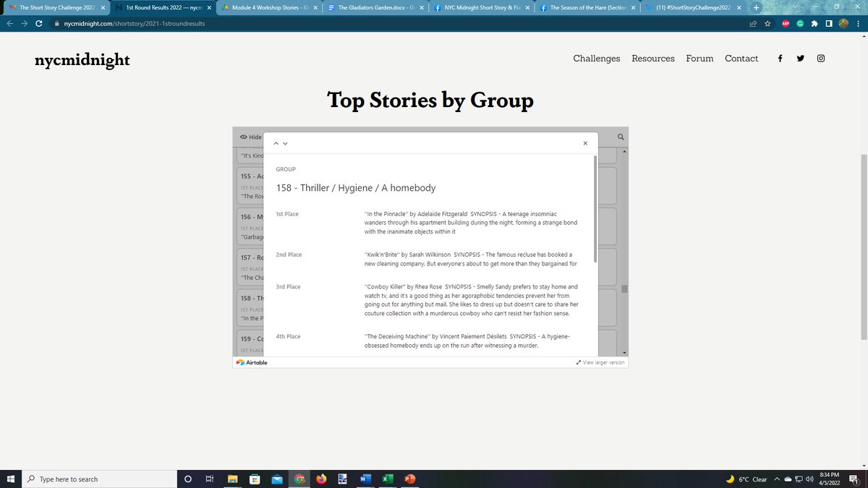Open Cortana circle icon on taskbar
Viewport: 868px width, 488px height.
coord(188,479)
